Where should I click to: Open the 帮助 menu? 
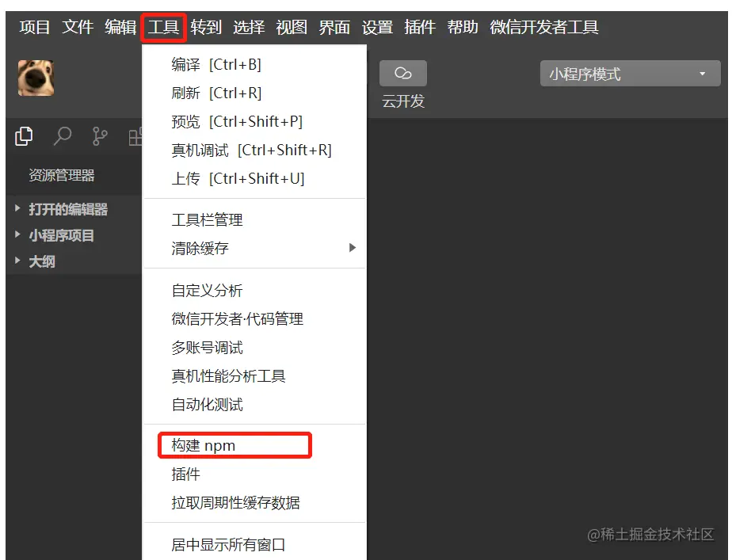click(x=463, y=27)
